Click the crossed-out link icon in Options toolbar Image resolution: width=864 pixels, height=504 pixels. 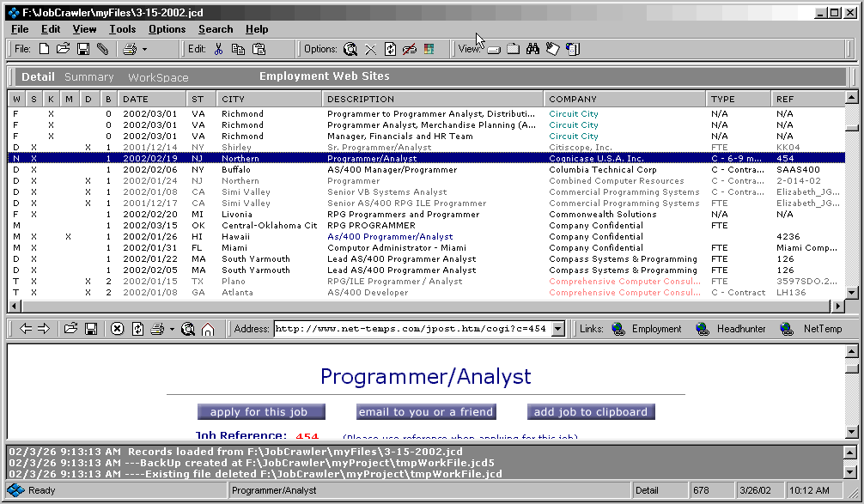(x=410, y=49)
